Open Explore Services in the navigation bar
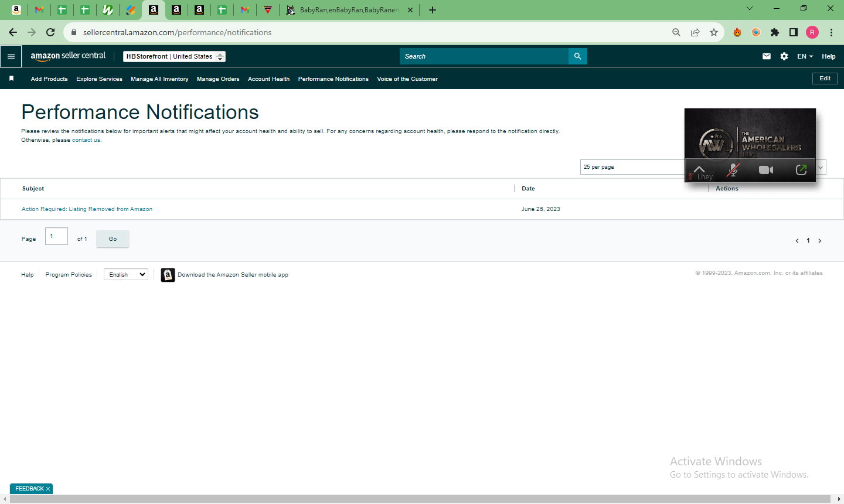844x504 pixels. [99, 79]
